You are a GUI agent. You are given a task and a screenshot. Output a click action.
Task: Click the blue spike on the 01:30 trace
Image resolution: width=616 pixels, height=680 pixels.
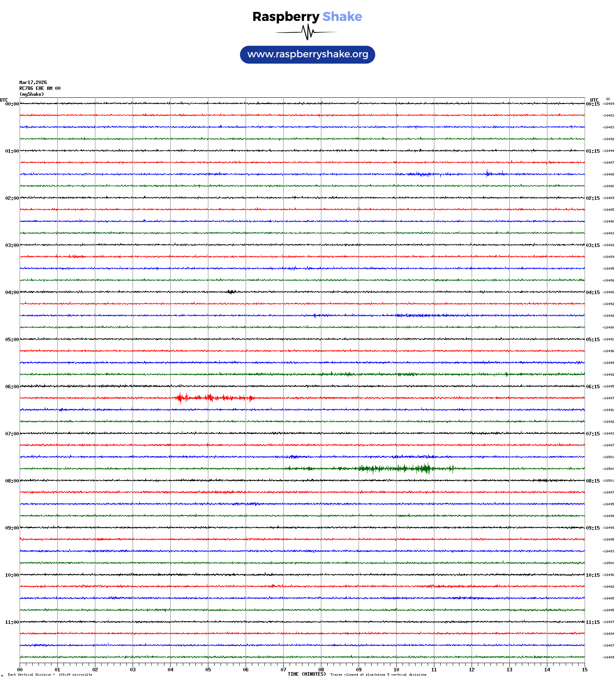coord(488,174)
